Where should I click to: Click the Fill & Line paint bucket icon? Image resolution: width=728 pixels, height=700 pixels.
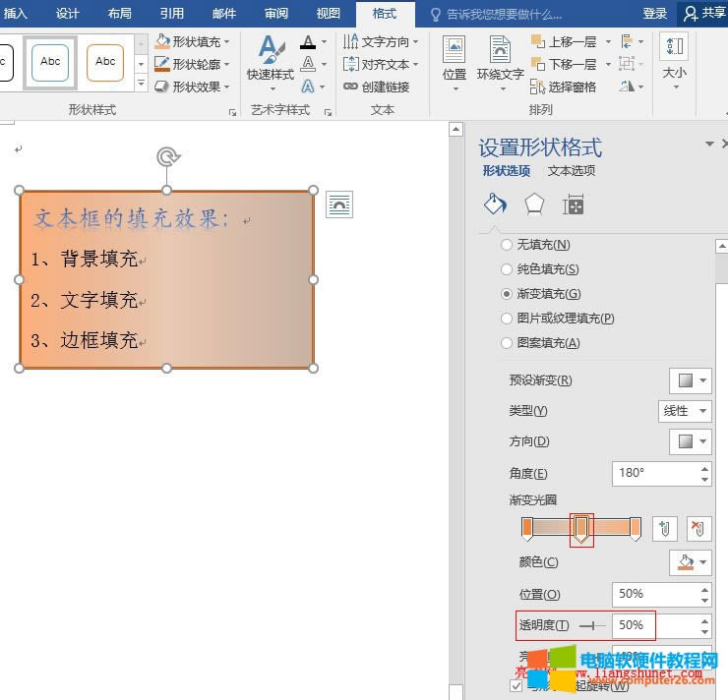coord(494,204)
